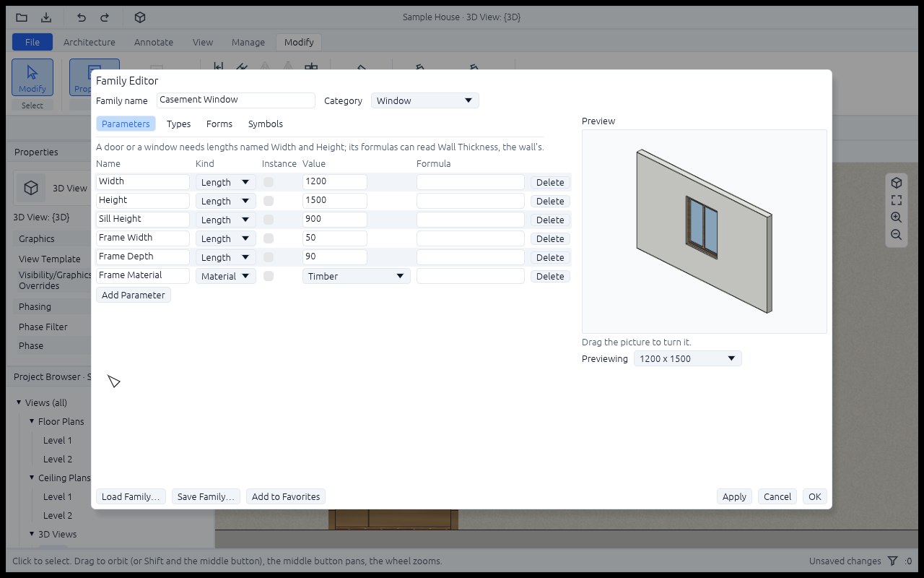This screenshot has height=578, width=924.
Task: Click the open folder icon in title bar
Action: point(22,17)
